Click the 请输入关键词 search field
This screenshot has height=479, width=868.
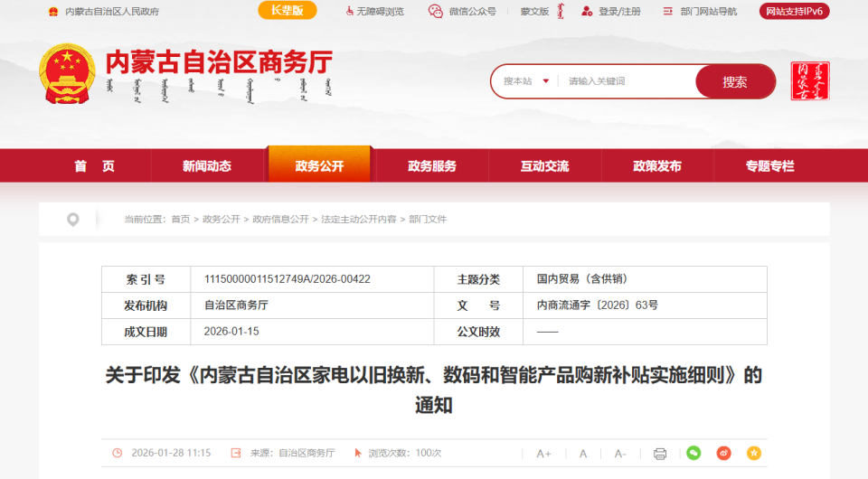click(628, 81)
